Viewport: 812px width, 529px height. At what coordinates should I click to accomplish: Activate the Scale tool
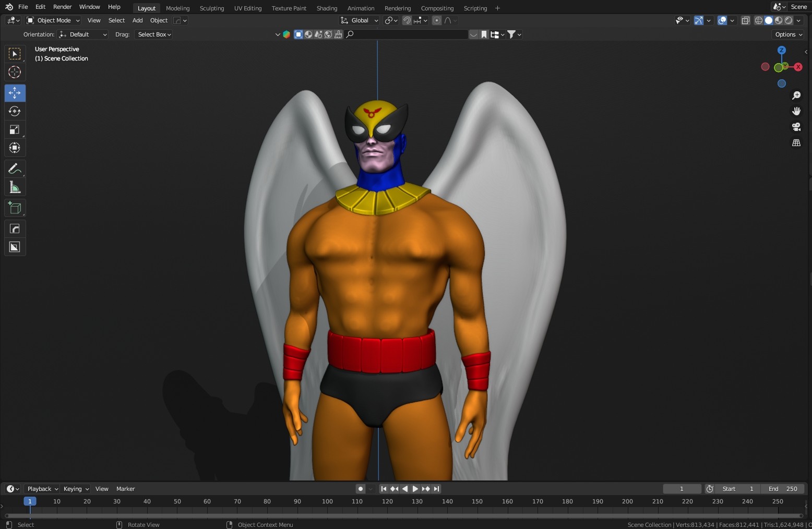(15, 129)
